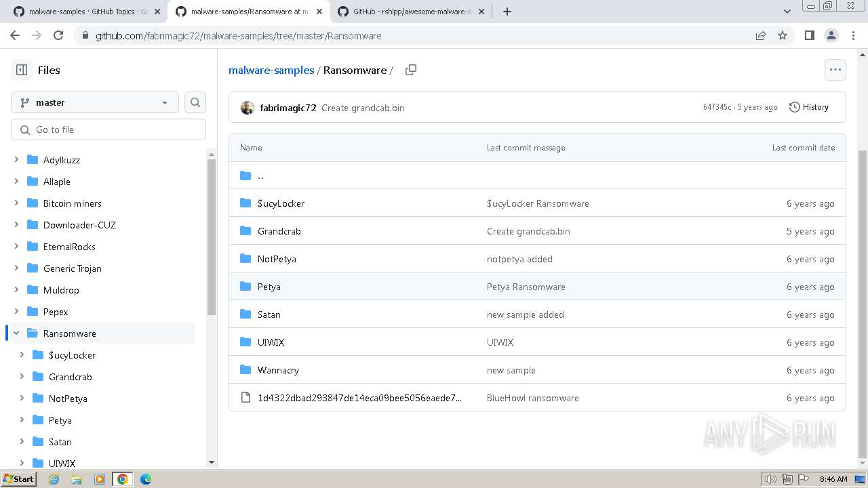Click the 'notpetya added' commit message
The width and height of the screenshot is (868, 488).
point(519,259)
